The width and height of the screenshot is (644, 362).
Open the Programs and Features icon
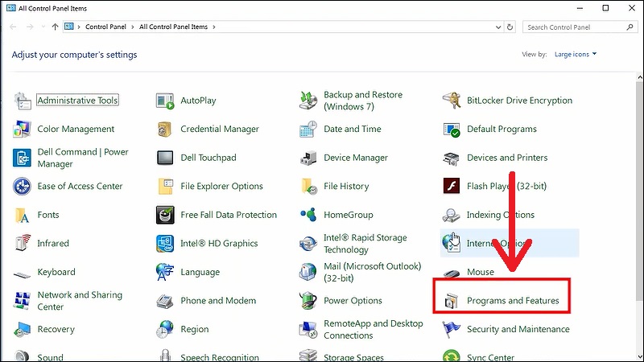[x=452, y=302]
